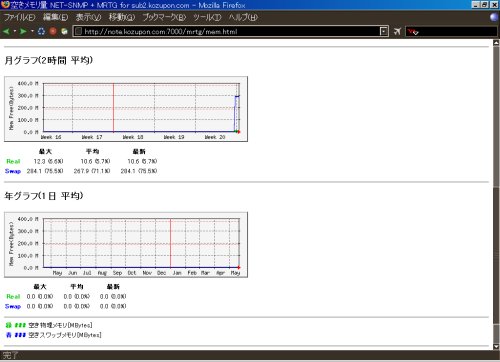Go to the Home page icon
Screen dimensions: 500x362
click(x=64, y=31)
